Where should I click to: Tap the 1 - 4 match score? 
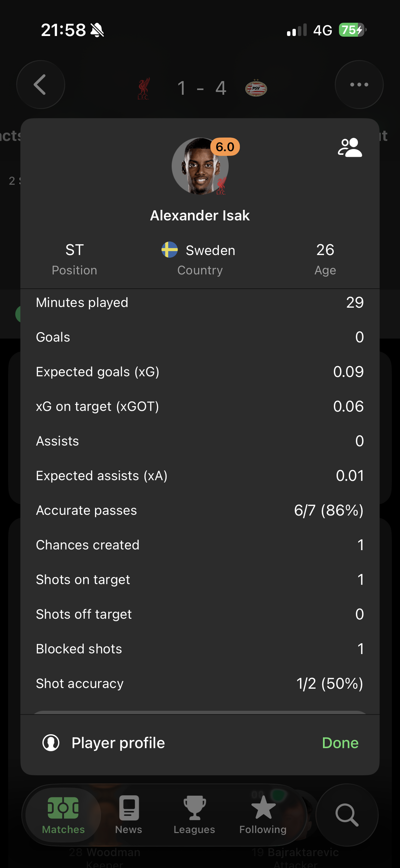coord(202,88)
